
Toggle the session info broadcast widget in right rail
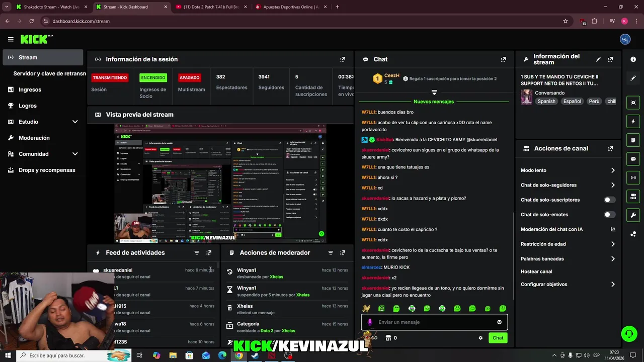coord(633,177)
